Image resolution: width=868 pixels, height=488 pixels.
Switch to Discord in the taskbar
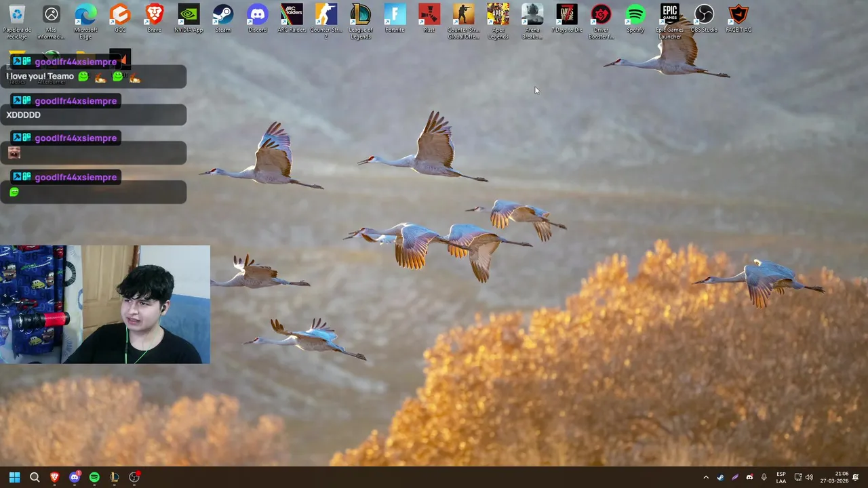(75, 477)
